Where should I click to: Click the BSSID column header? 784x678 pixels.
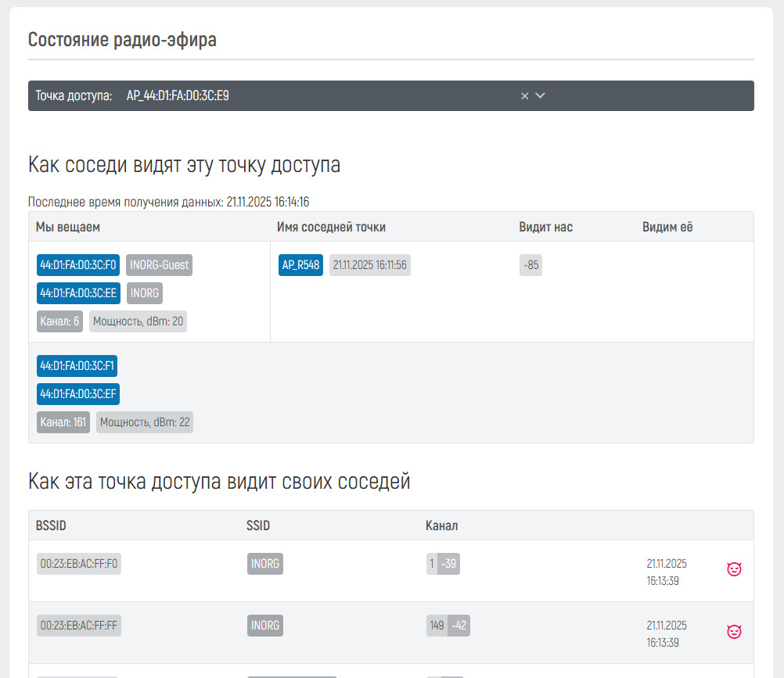[51, 526]
